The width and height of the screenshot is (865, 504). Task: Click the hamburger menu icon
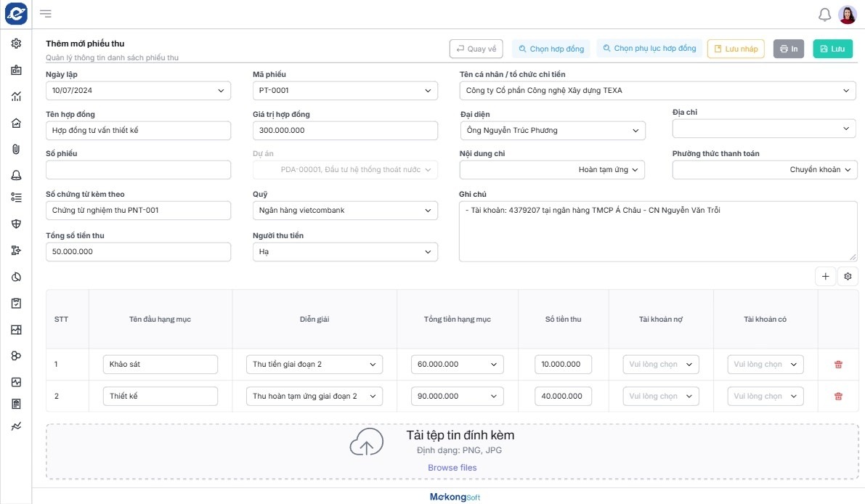[46, 14]
